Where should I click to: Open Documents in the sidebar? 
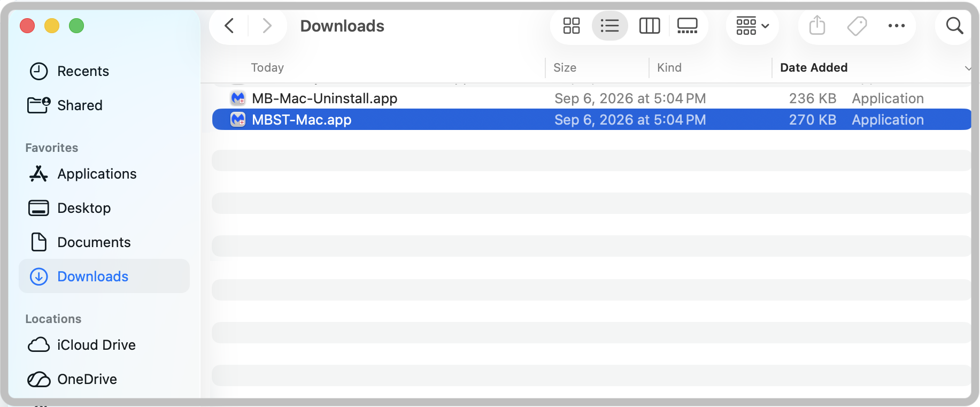(104, 242)
